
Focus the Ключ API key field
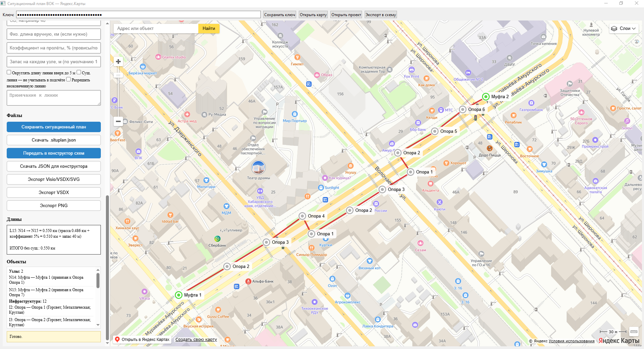tap(138, 15)
